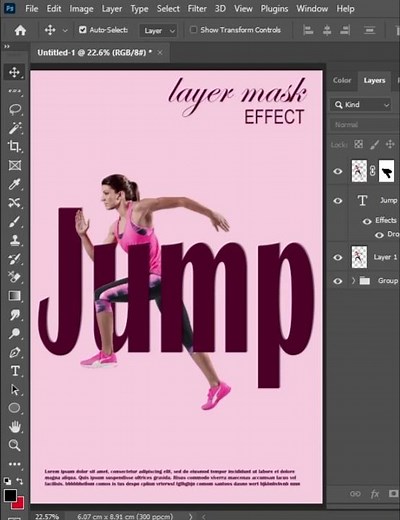
Task: Select the Dodge tool
Action: pos(14,333)
